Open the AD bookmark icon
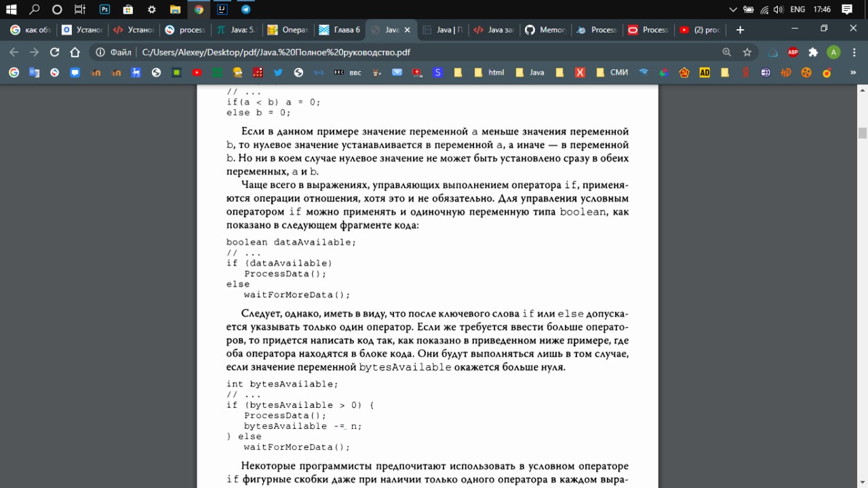The width and height of the screenshot is (868, 488). click(705, 73)
